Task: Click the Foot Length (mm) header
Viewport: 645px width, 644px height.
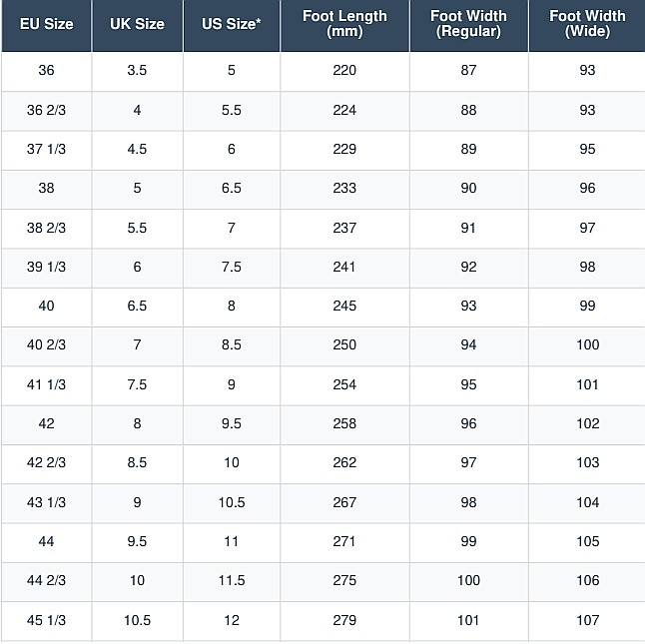Action: [x=344, y=24]
